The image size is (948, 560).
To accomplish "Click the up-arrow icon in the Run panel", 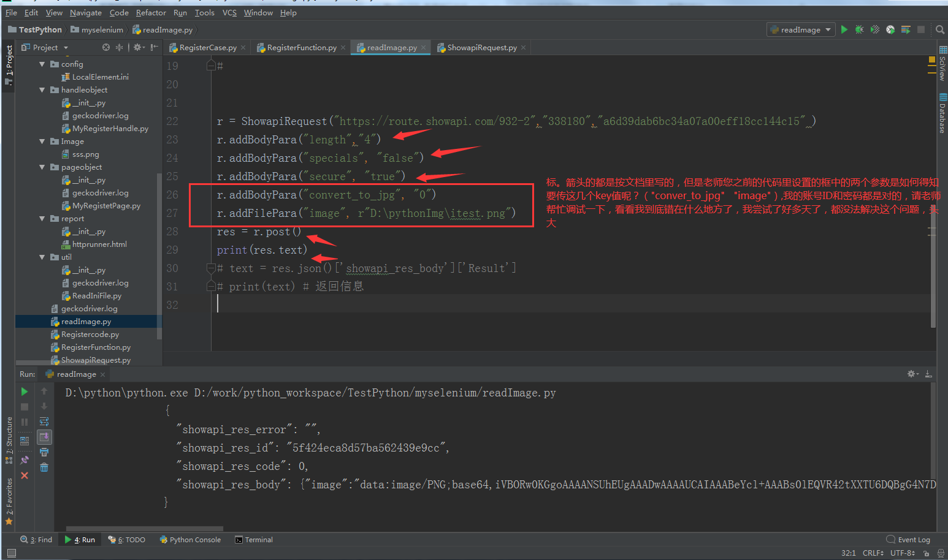I will 44,391.
